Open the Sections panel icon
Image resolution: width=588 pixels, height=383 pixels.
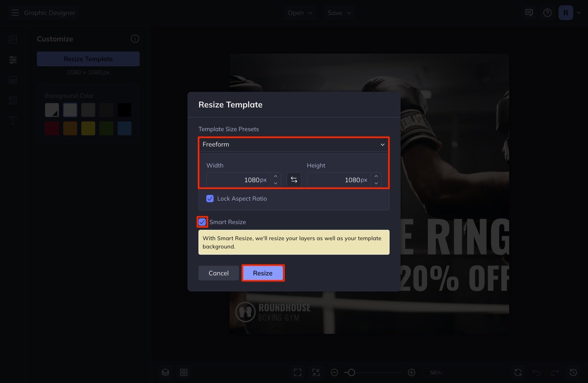pos(12,80)
